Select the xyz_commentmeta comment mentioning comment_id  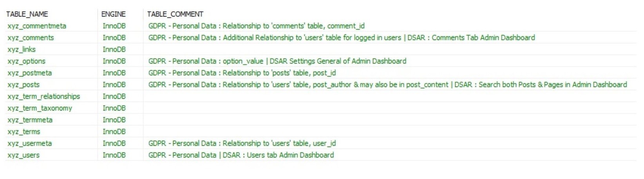pos(256,26)
